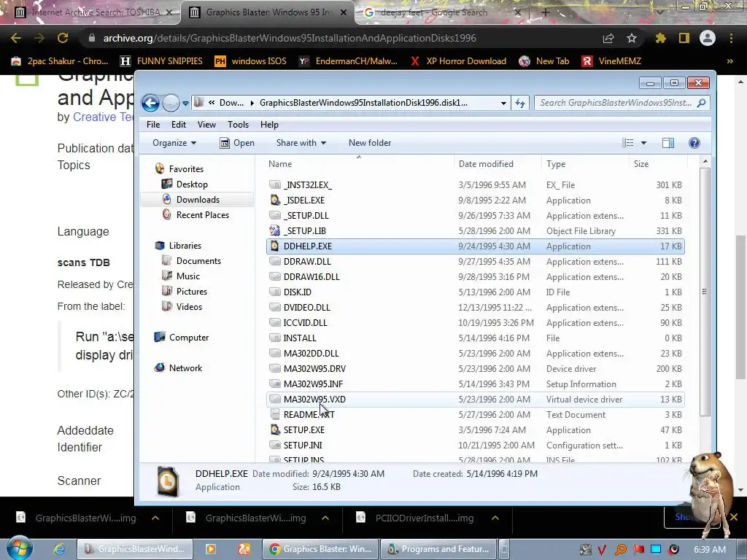The image size is (747, 560).
Task: Click Chrome's share page icon
Action: 608,38
